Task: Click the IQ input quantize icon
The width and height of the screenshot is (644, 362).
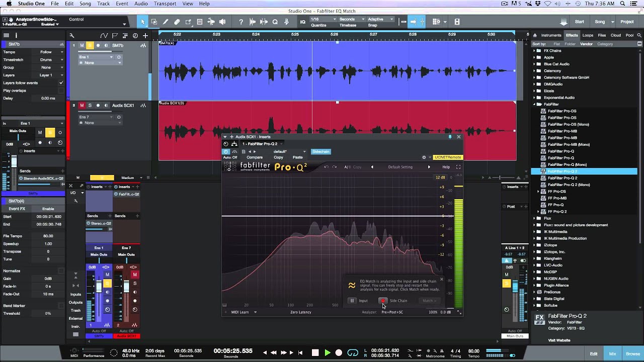Action: (303, 22)
